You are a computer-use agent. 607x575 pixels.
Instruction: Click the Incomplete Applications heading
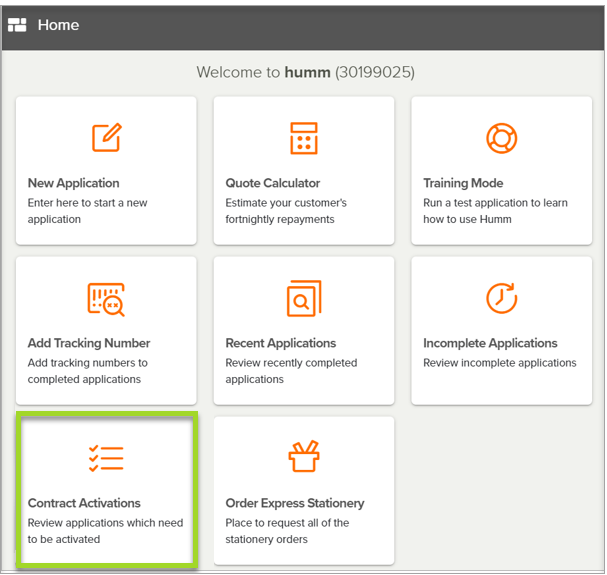pyautogui.click(x=490, y=343)
